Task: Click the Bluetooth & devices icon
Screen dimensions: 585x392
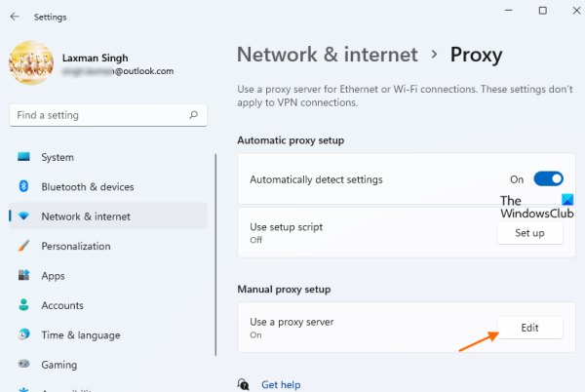Action: pos(24,186)
